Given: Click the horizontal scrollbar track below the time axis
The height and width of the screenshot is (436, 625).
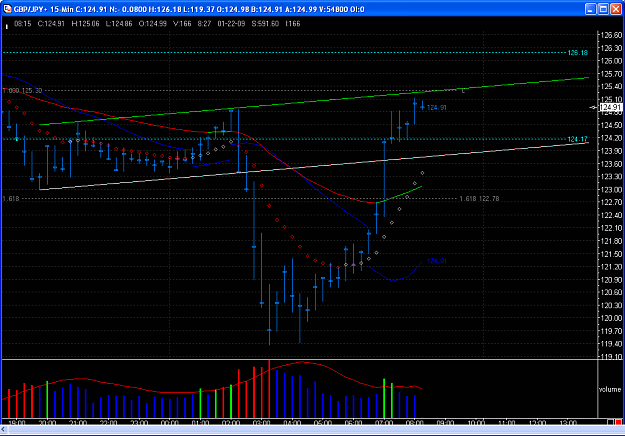Looking at the screenshot, I should (315, 429).
